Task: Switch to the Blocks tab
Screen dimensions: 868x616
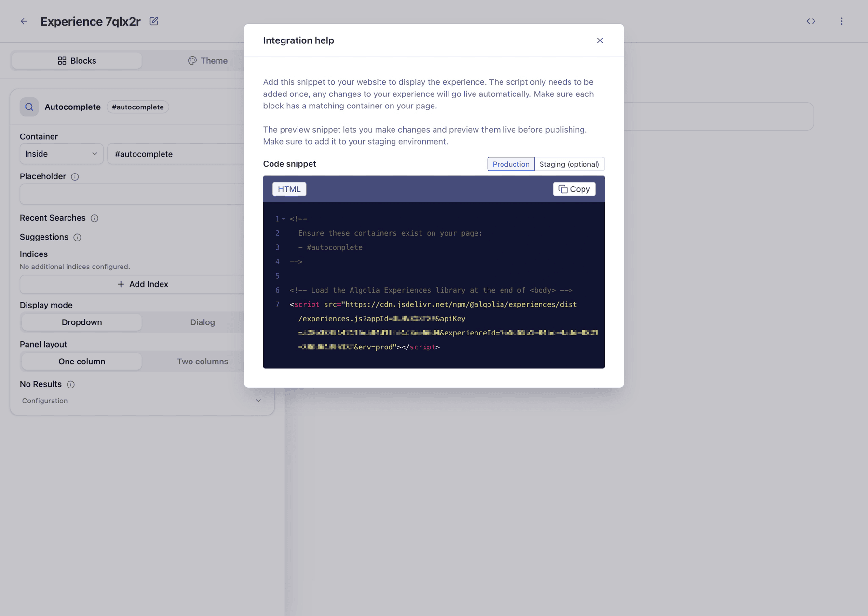Action: coord(77,61)
